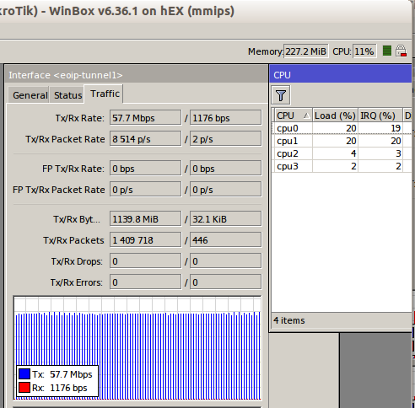Sort by Load (%) column header
The image size is (415, 408).
click(x=335, y=116)
